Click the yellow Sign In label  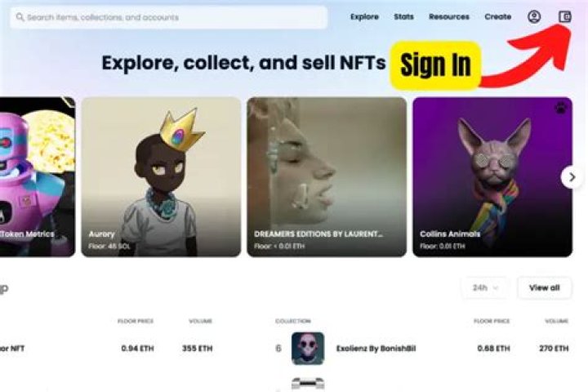(x=435, y=65)
